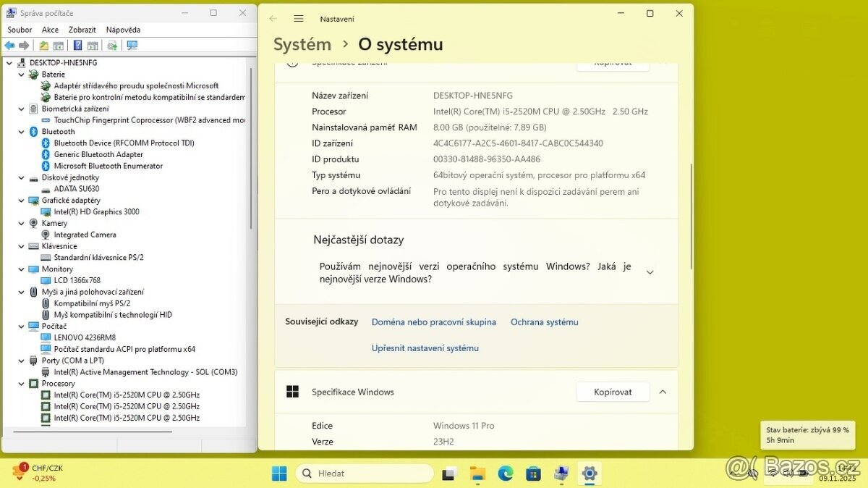Click the back arrow in Správa počítače toolbar

[x=9, y=45]
